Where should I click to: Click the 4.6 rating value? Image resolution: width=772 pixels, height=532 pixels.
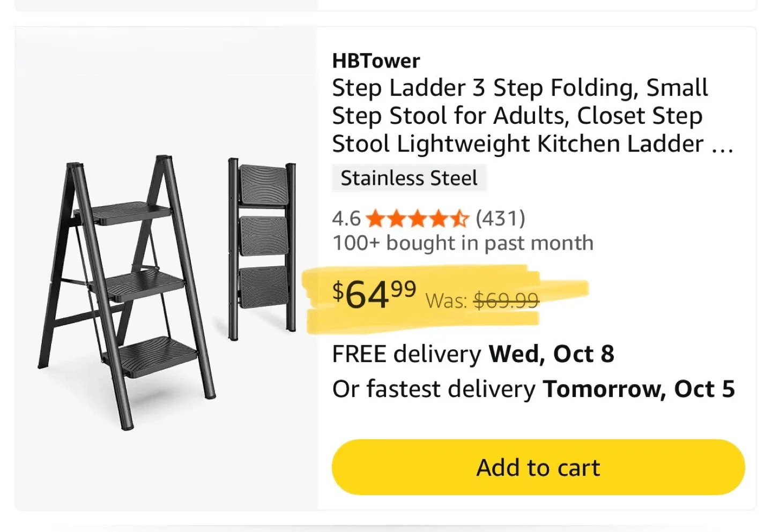point(345,218)
